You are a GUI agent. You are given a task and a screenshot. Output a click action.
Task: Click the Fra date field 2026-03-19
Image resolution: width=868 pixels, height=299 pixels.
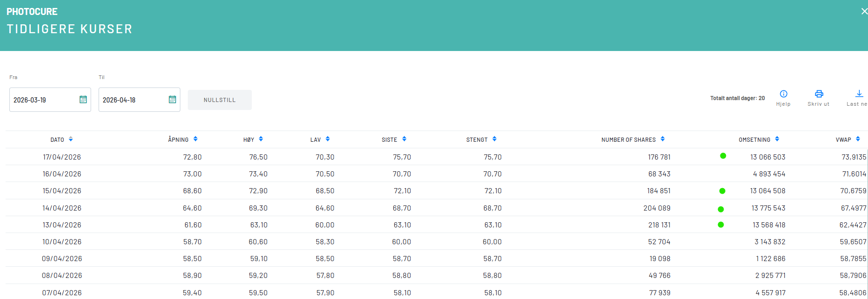[x=42, y=100]
